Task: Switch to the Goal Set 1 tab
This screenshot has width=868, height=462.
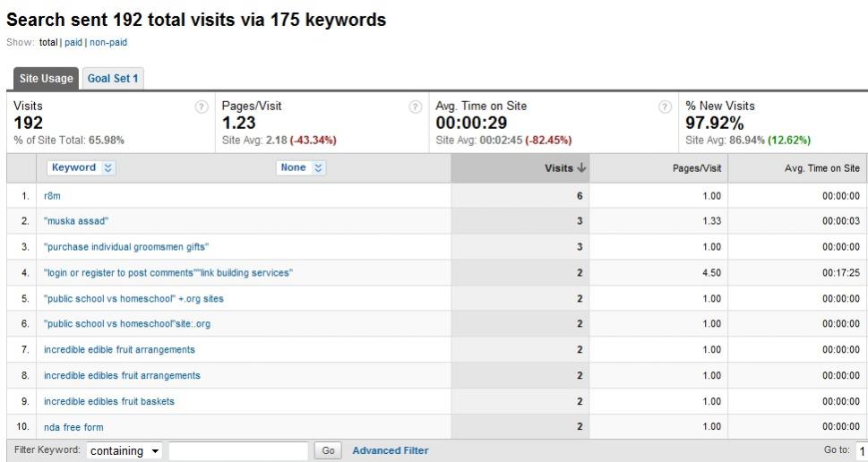Action: pyautogui.click(x=113, y=78)
